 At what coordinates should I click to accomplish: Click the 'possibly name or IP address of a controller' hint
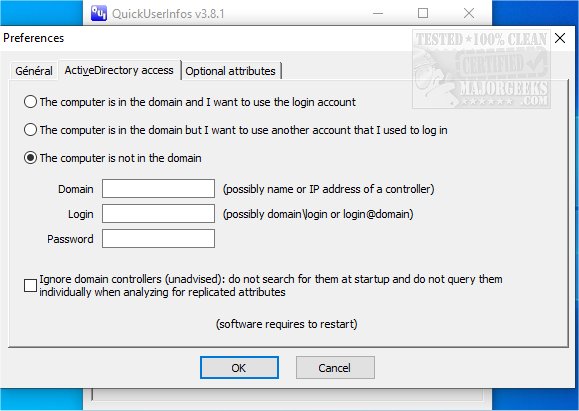point(328,189)
